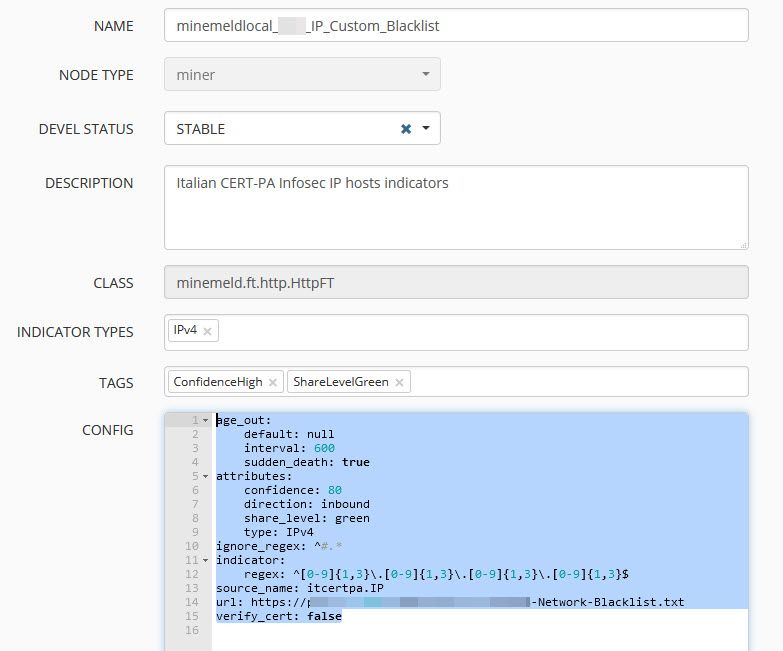Clear the STABLE devel status selection

406,129
